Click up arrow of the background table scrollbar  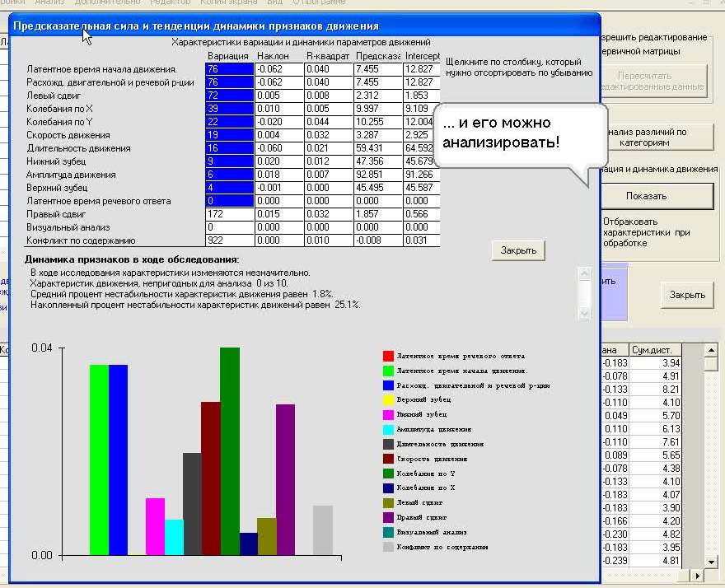[x=711, y=350]
